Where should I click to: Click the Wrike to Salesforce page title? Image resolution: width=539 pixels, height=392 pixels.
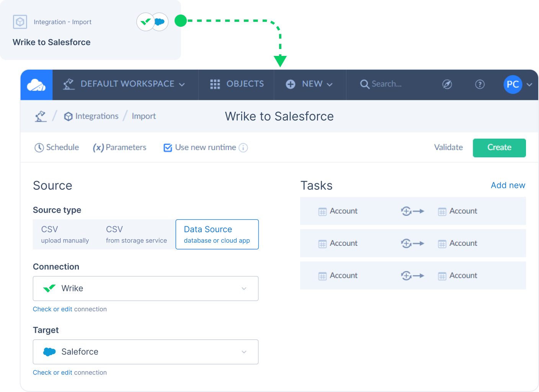(279, 116)
